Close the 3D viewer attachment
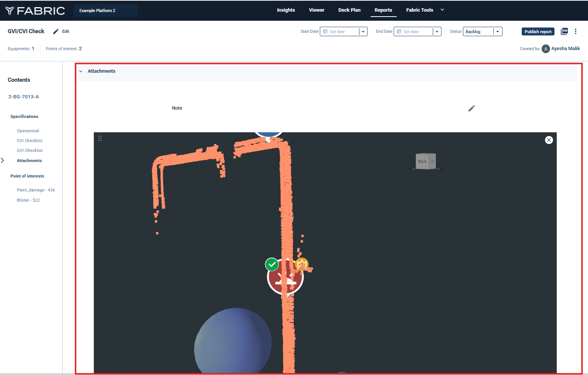 click(x=548, y=140)
